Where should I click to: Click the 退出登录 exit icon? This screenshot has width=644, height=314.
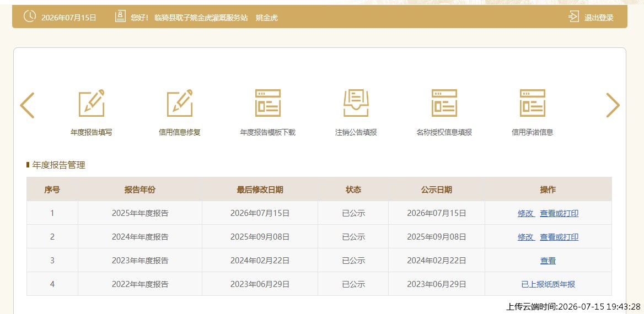tap(574, 17)
